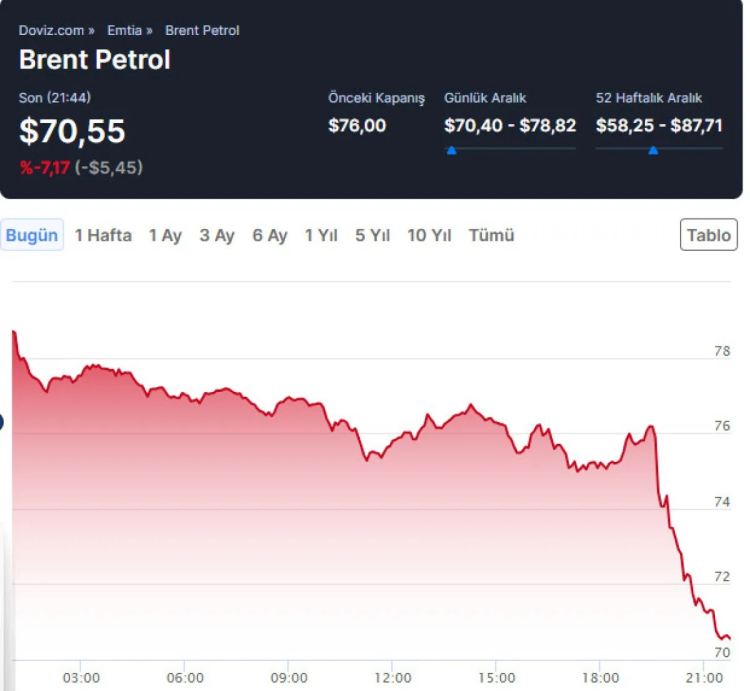Image resolution: width=750 pixels, height=691 pixels.
Task: Click the 52 Haftalık Aralık triangle marker
Action: pos(653,150)
